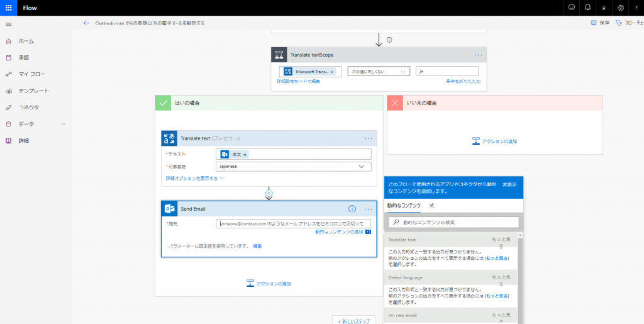The width and height of the screenshot is (644, 324).
Task: Click the dynamic content panel scrollbar
Action: click(x=519, y=279)
